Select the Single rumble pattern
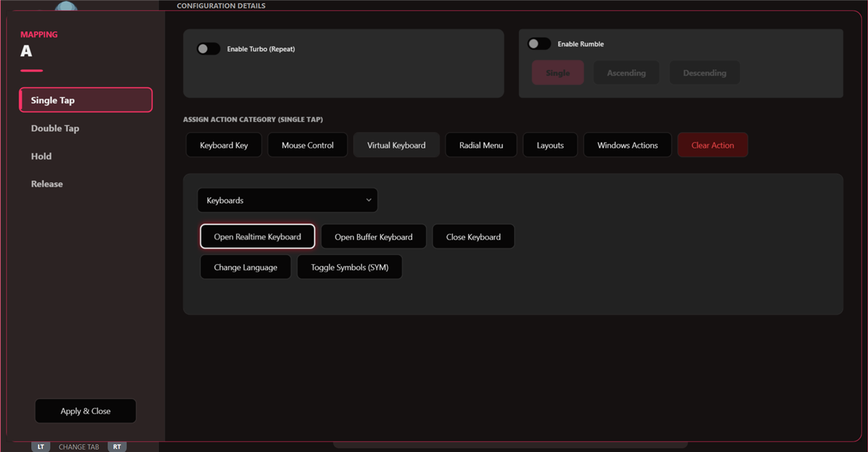868x452 pixels. point(557,73)
